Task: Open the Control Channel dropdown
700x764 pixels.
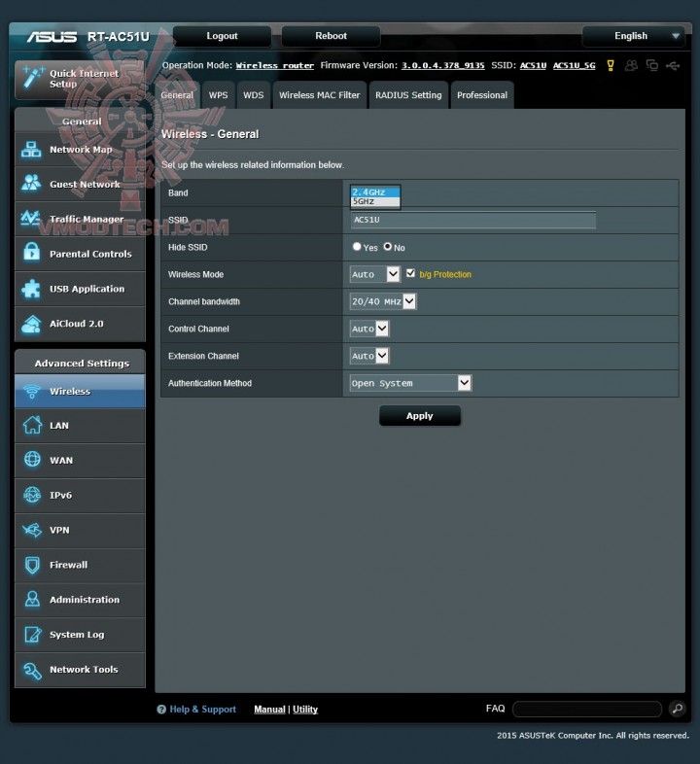Action: coord(369,329)
